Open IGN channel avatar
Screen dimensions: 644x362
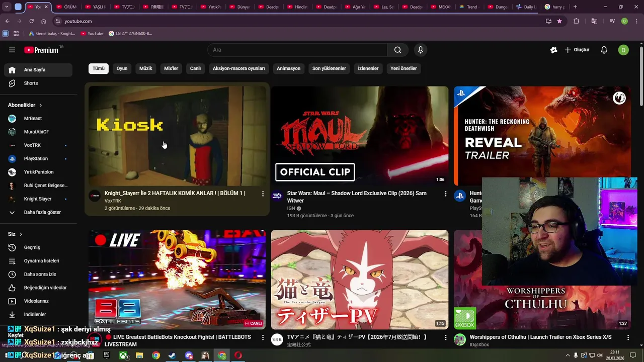click(x=277, y=196)
